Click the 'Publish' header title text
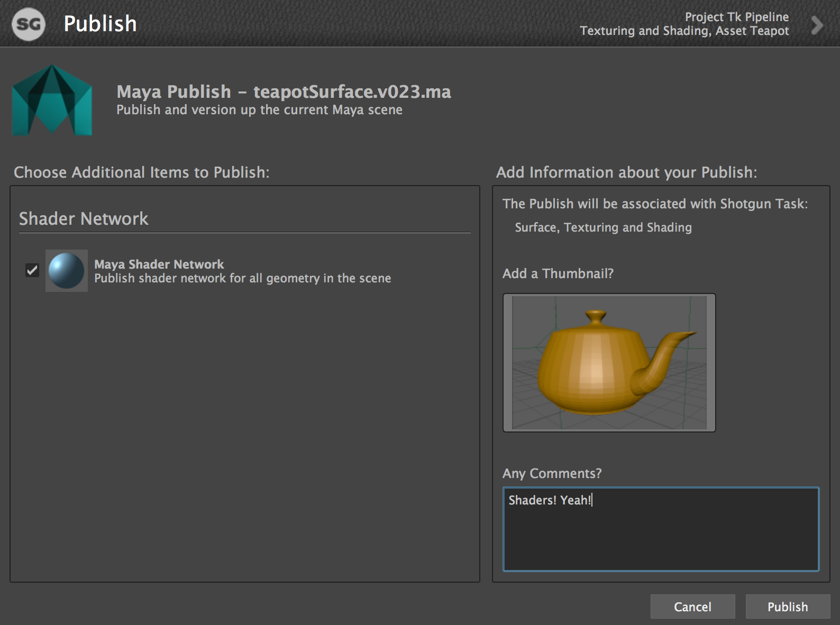The image size is (840, 625). [100, 24]
